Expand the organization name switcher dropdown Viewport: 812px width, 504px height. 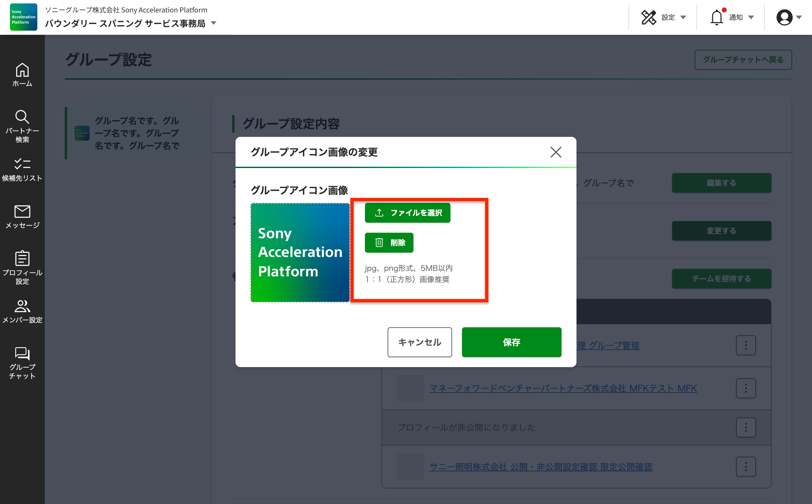click(x=214, y=23)
